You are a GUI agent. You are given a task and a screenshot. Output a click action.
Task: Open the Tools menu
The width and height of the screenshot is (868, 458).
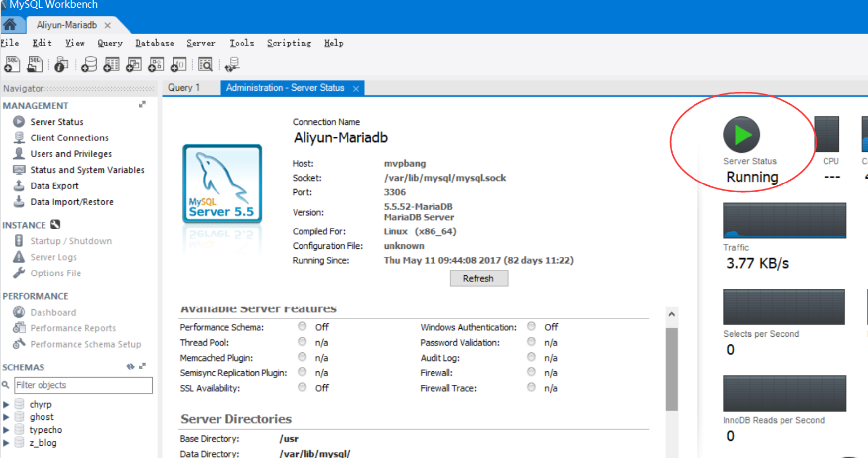pos(242,43)
